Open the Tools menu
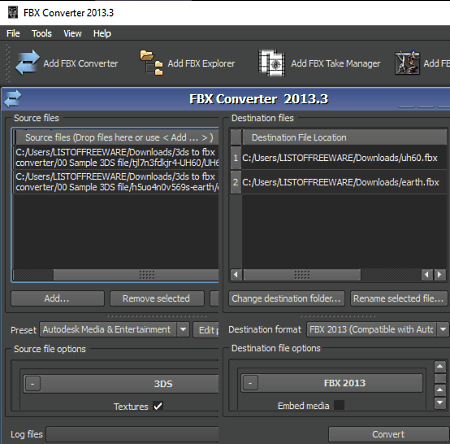This screenshot has width=450, height=444. [x=42, y=34]
